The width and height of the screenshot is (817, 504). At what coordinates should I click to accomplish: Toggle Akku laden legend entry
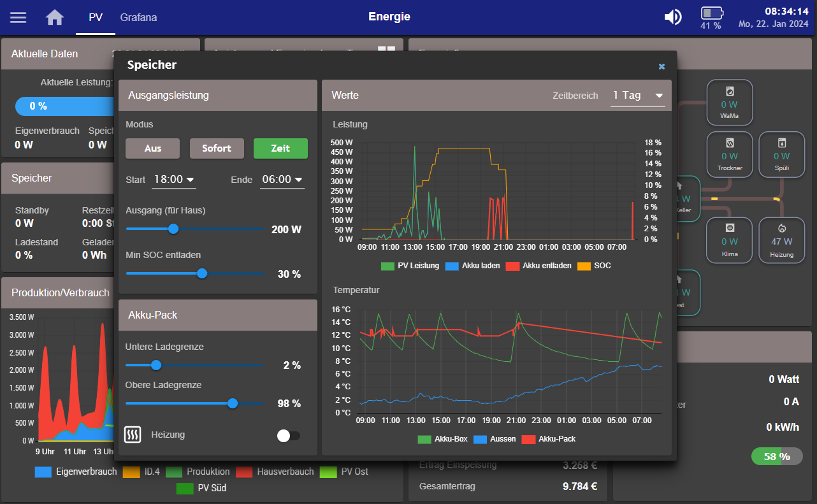(472, 266)
